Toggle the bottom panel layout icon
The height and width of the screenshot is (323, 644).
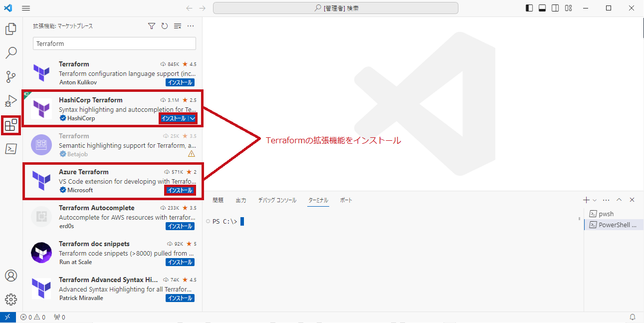(x=542, y=8)
